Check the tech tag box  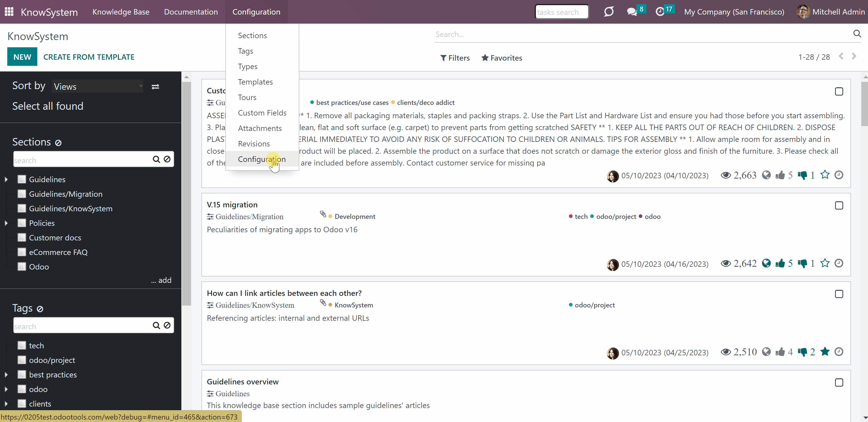[22, 345]
